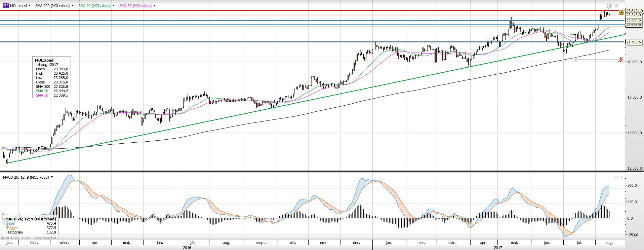644x250 pixels.
Task: Close the MACD indicator panel
Action: 621,177
